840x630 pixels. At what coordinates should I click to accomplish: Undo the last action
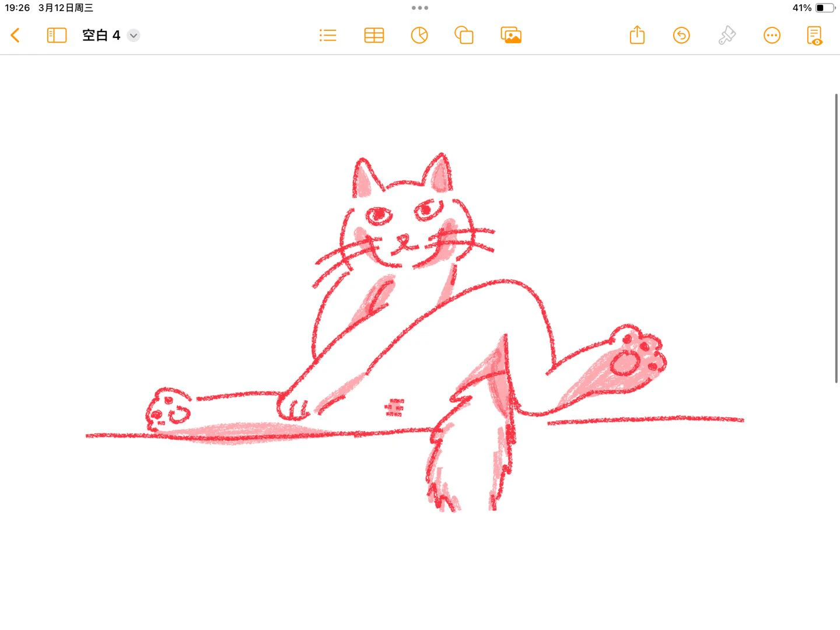point(681,36)
